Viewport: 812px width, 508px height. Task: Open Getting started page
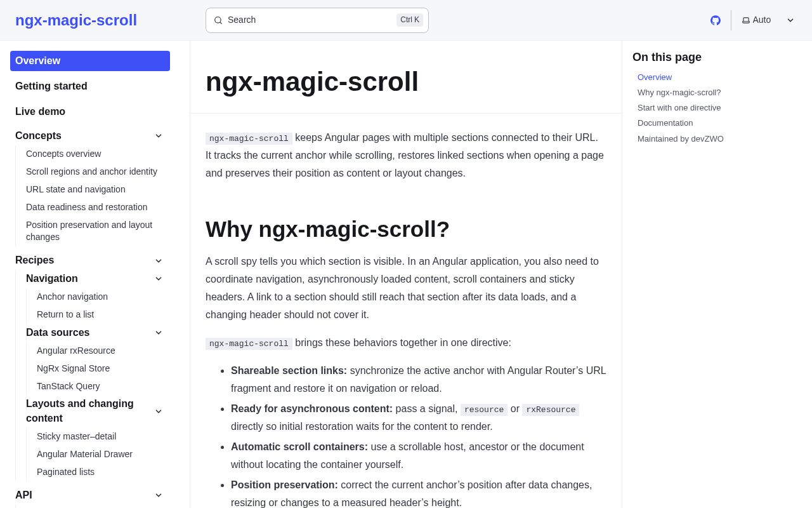[x=51, y=86]
